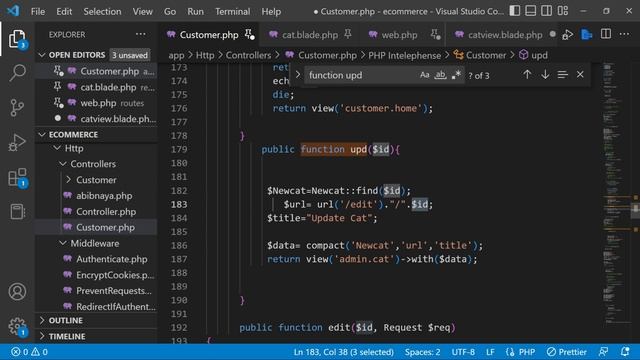Change encoding via UTF-8 status

click(x=463, y=352)
